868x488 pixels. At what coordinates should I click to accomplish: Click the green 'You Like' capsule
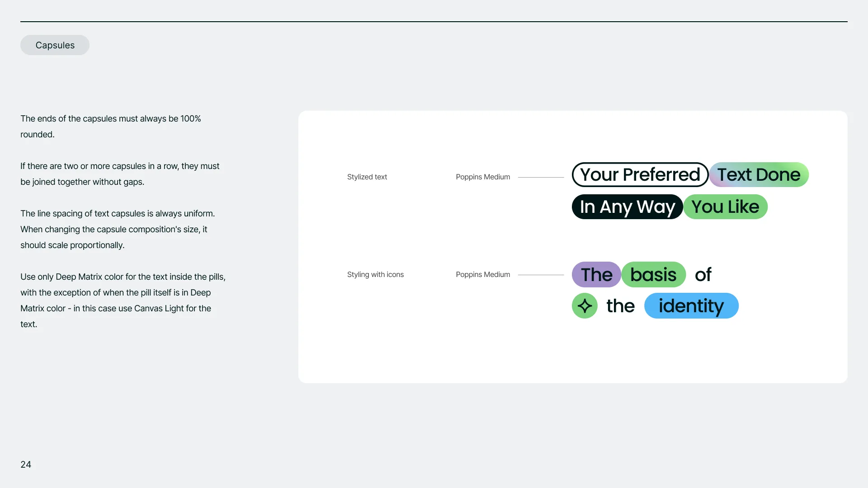[x=725, y=207]
